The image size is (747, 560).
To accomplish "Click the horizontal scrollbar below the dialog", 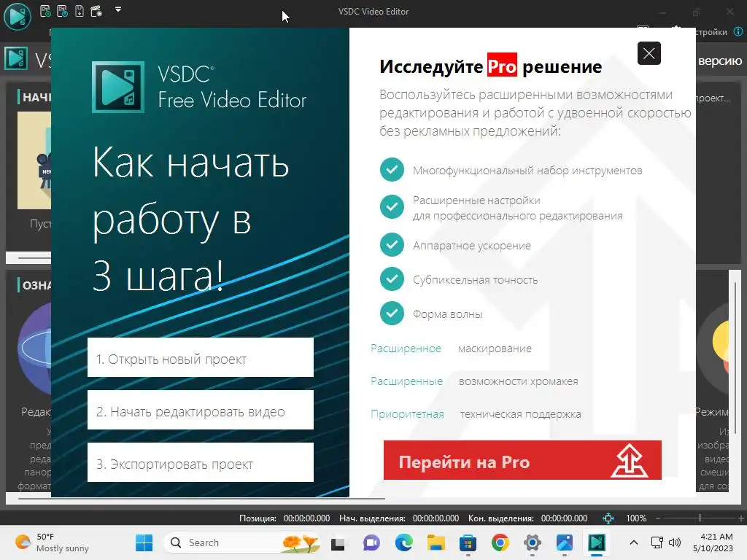I will [201, 499].
